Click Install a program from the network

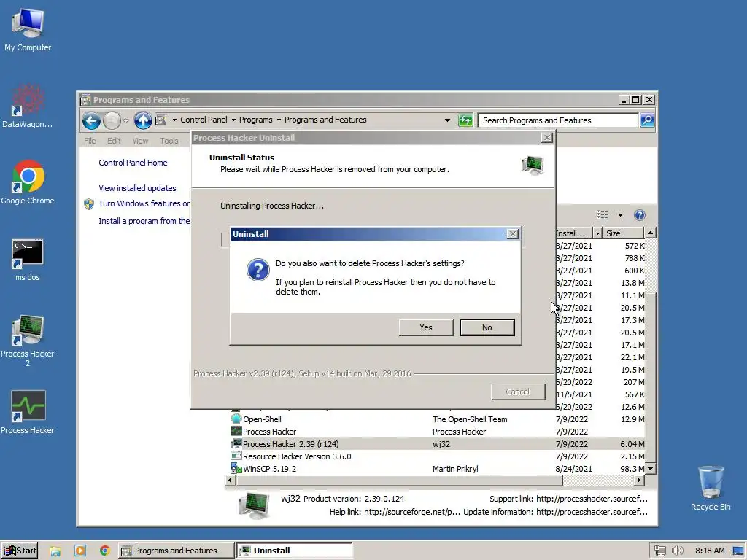point(144,221)
